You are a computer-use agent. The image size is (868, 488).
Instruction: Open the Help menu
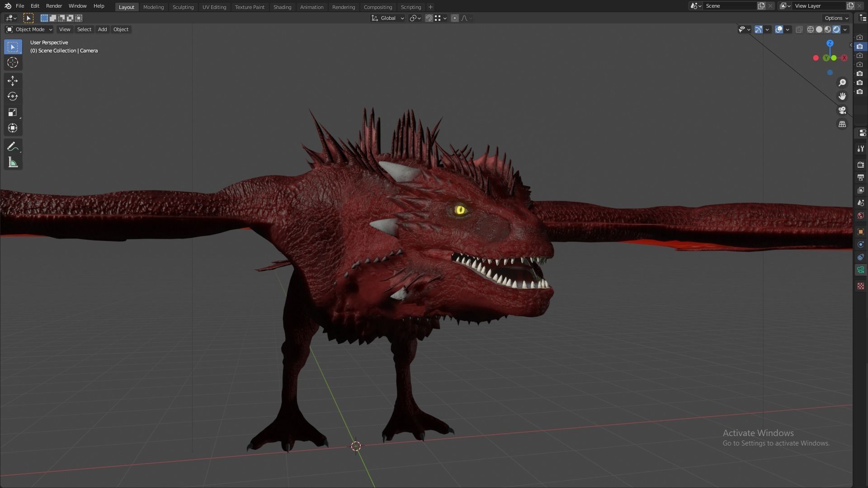pyautogui.click(x=99, y=6)
